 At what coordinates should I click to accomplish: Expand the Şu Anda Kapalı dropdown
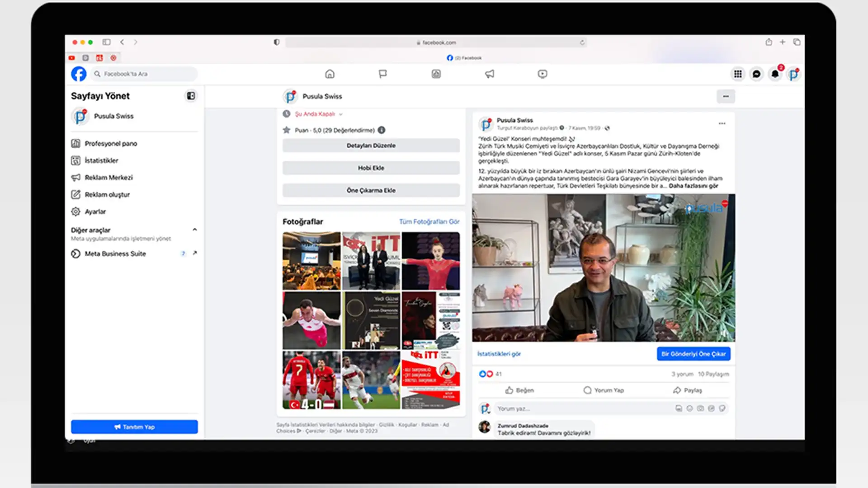tap(340, 114)
